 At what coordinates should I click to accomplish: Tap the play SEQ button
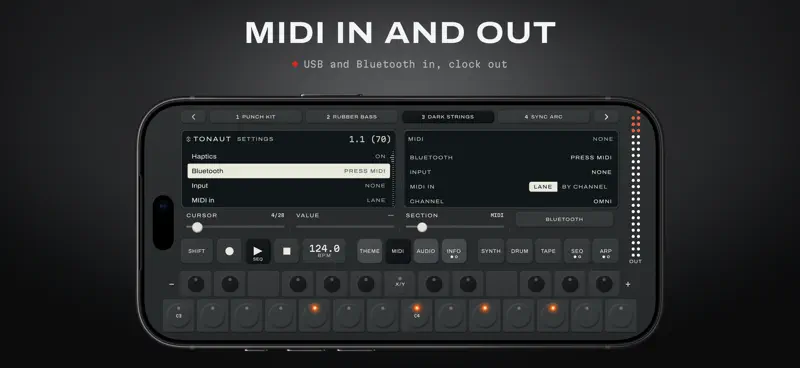click(x=258, y=251)
